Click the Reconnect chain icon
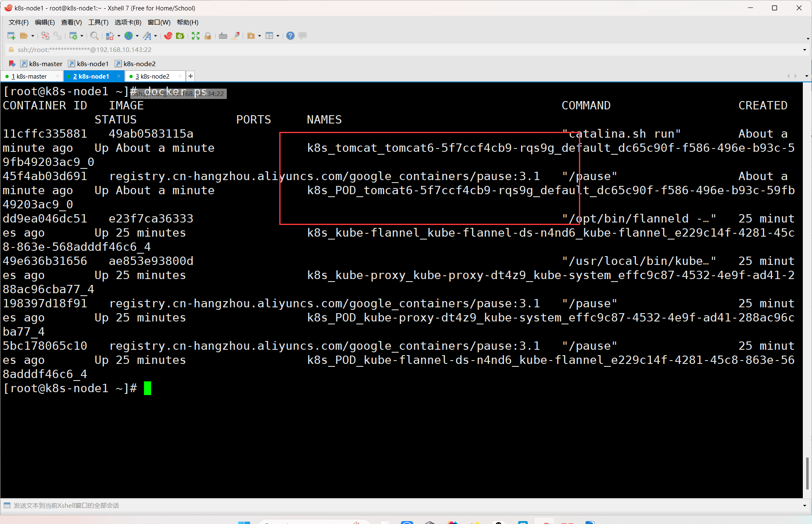Image resolution: width=812 pixels, height=524 pixels. 57,36
